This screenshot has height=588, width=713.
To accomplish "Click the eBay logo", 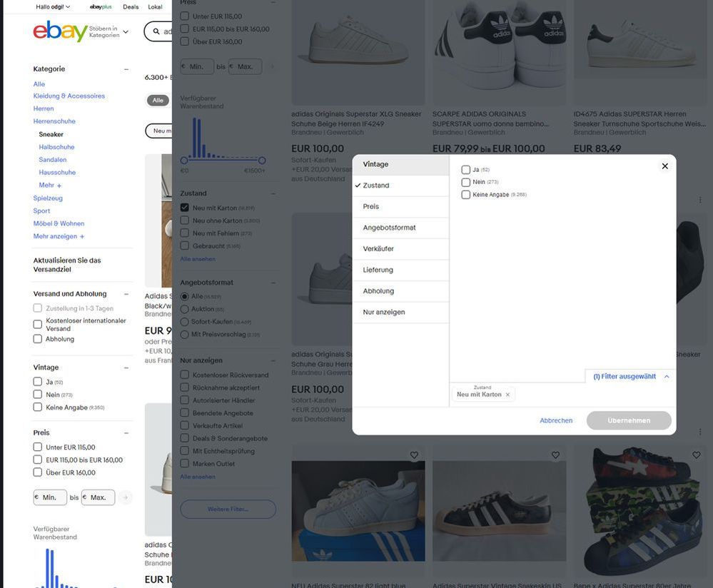I will coord(60,31).
